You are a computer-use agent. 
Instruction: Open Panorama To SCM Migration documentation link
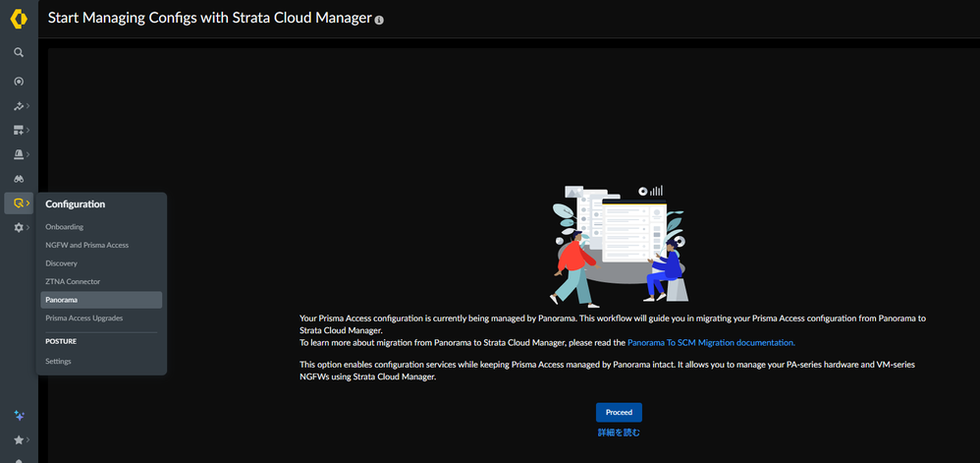[711, 343]
